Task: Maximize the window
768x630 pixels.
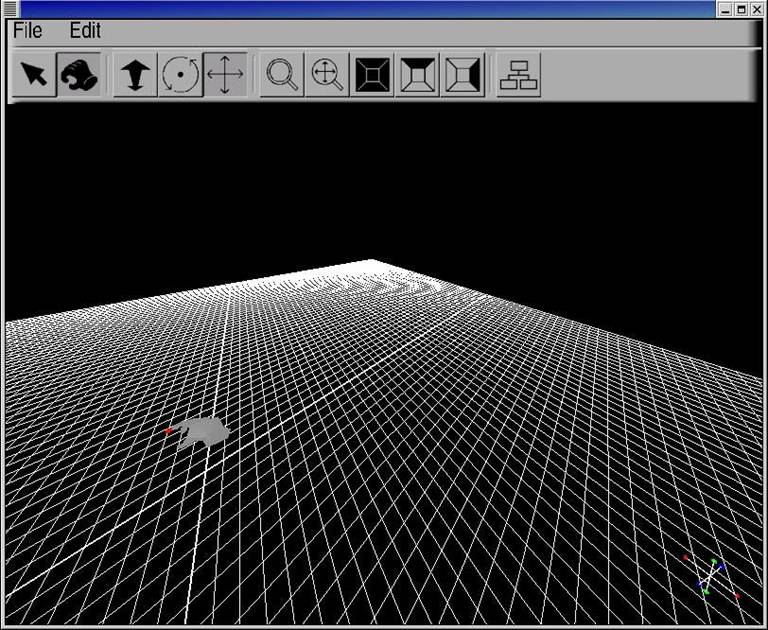Action: [x=741, y=9]
